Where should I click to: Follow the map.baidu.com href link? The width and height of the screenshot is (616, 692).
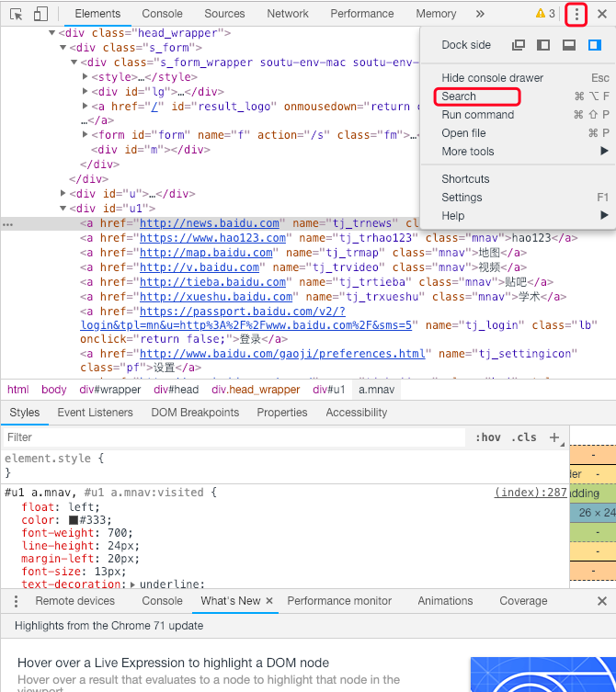pyautogui.click(x=206, y=253)
